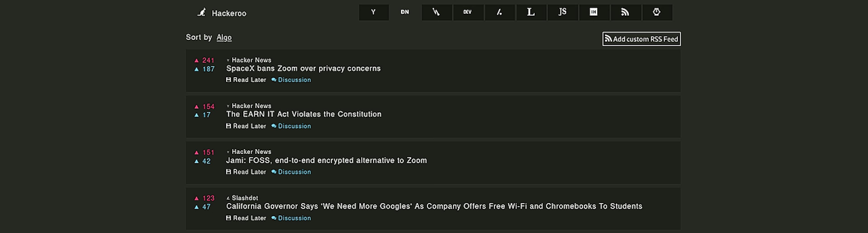Click the Add custom RSS Feed button
The height and width of the screenshot is (233, 868).
[641, 39]
